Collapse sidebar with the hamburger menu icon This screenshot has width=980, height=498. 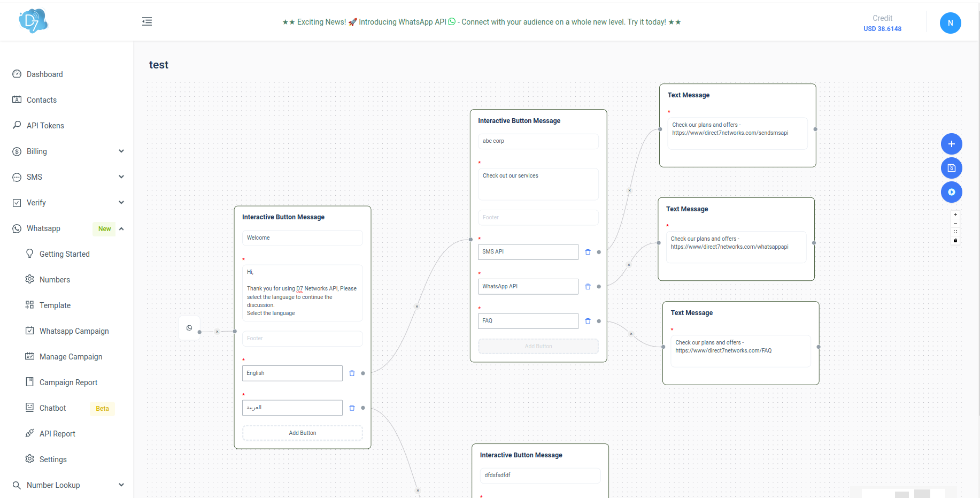pos(147,21)
